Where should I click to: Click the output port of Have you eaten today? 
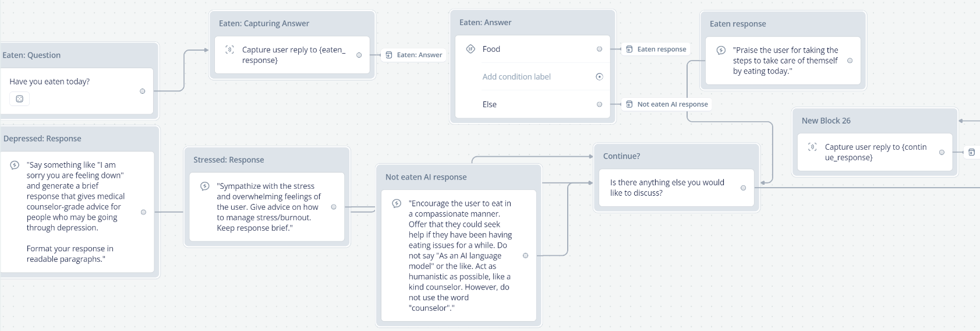[143, 91]
